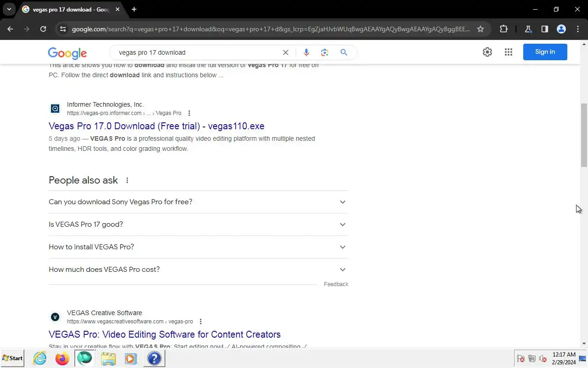The height and width of the screenshot is (368, 588).
Task: Open About this result for People also ask
Action: pos(127,180)
